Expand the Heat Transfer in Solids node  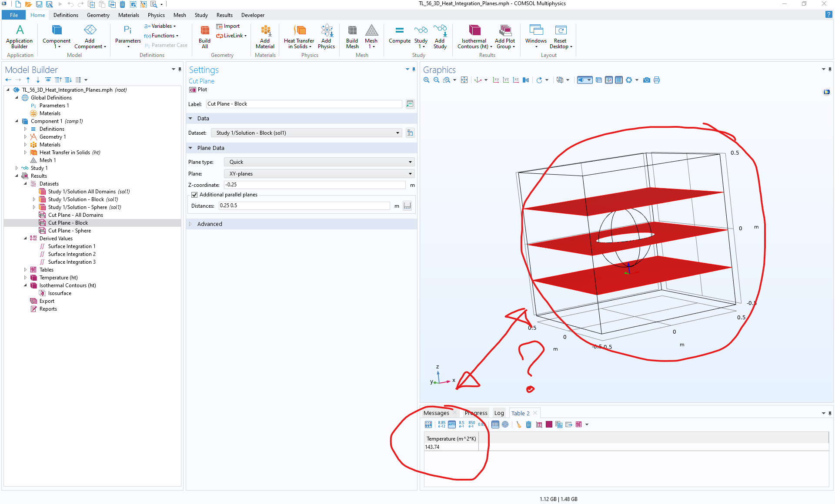pos(25,153)
